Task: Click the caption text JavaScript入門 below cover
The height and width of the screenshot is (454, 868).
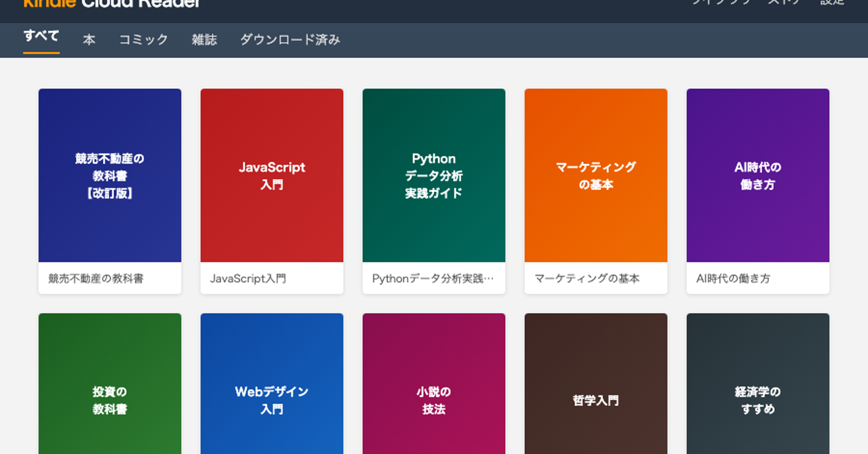Action: 248,278
